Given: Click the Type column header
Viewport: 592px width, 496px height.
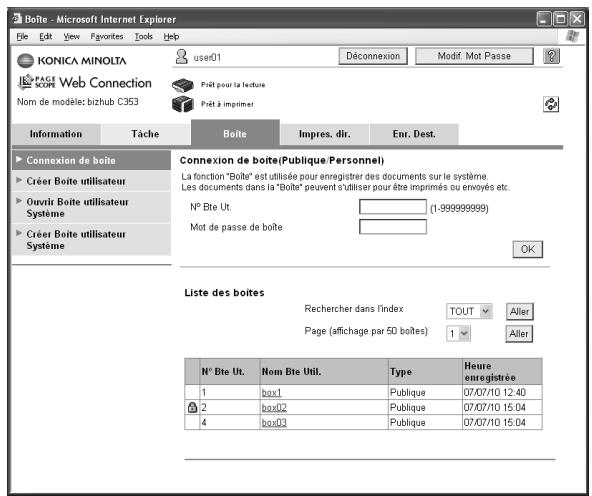Looking at the screenshot, I should click(425, 372).
